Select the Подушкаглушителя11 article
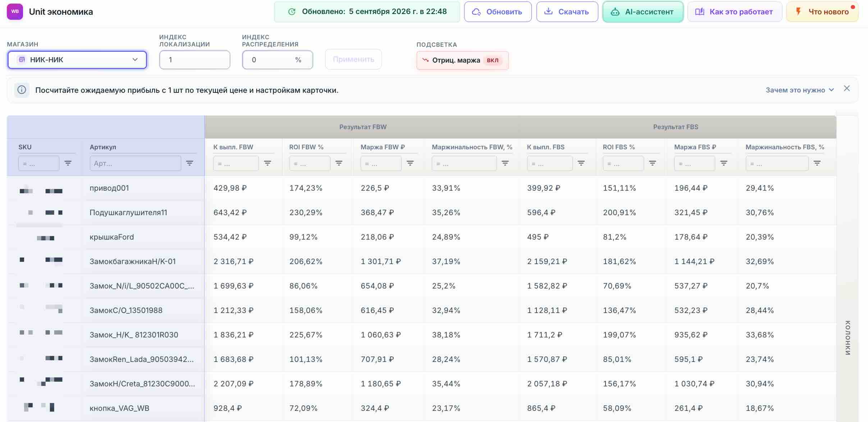 coord(128,212)
